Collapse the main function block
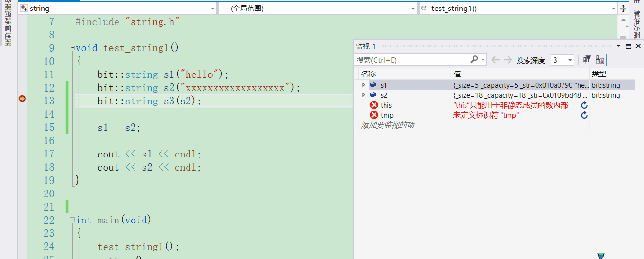644x259 pixels. pyautogui.click(x=72, y=220)
